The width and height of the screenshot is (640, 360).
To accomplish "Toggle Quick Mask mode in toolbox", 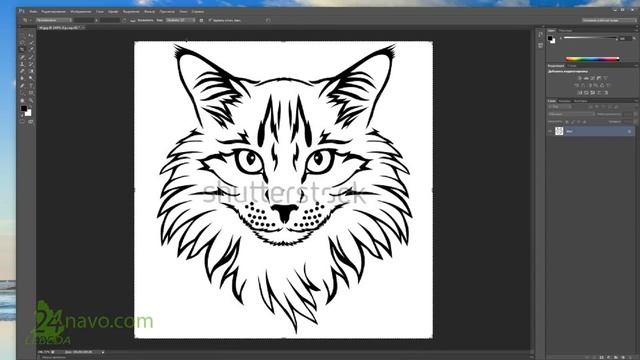I will [x=22, y=122].
